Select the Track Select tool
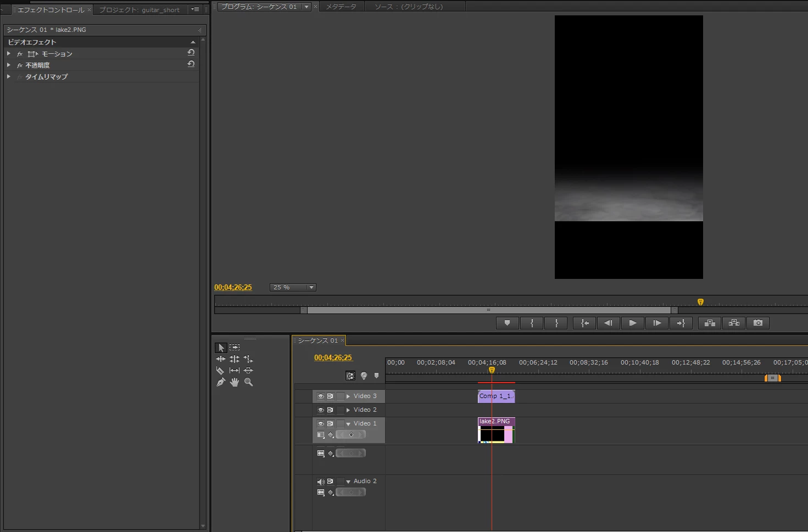The image size is (808, 532). 235,348
